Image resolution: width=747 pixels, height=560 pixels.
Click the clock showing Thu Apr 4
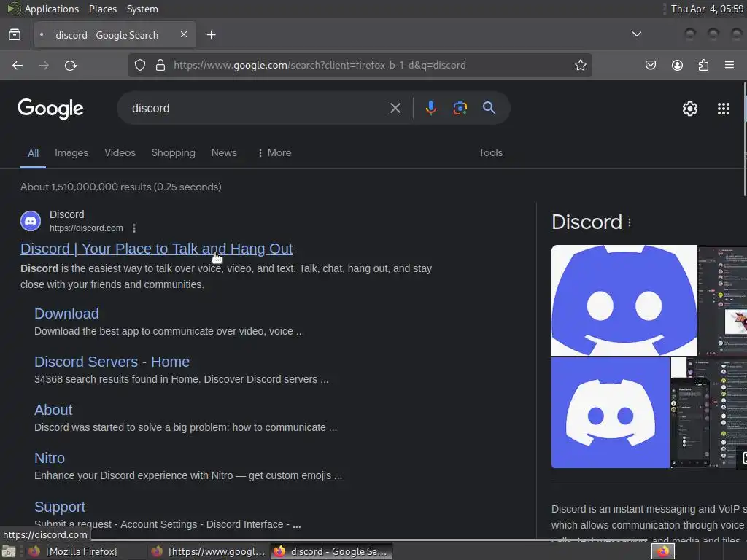pyautogui.click(x=707, y=9)
